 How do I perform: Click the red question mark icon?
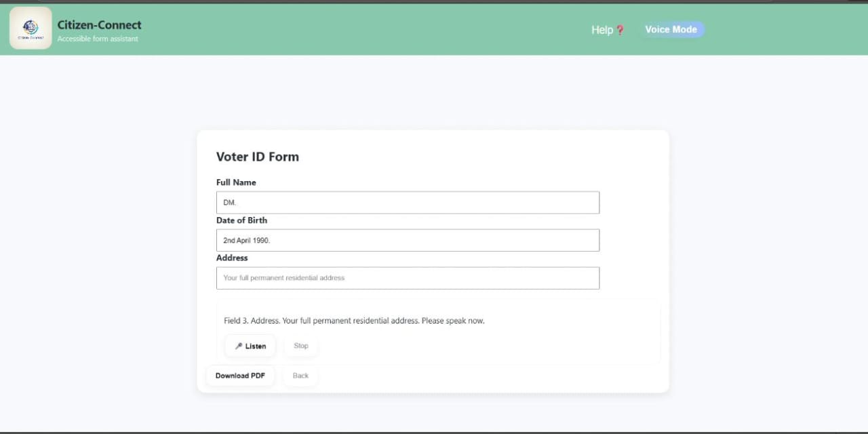point(620,30)
